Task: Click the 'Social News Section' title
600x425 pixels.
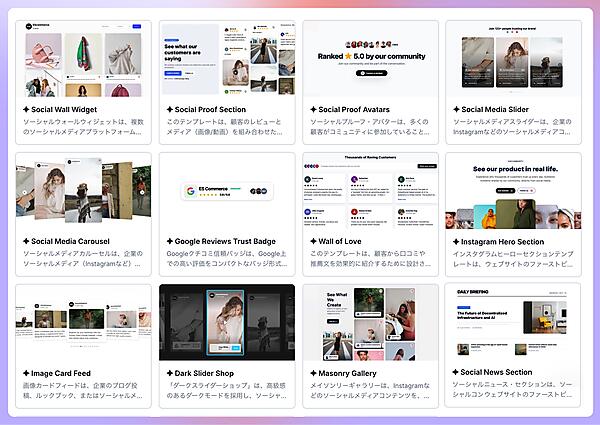Action: coord(496,372)
